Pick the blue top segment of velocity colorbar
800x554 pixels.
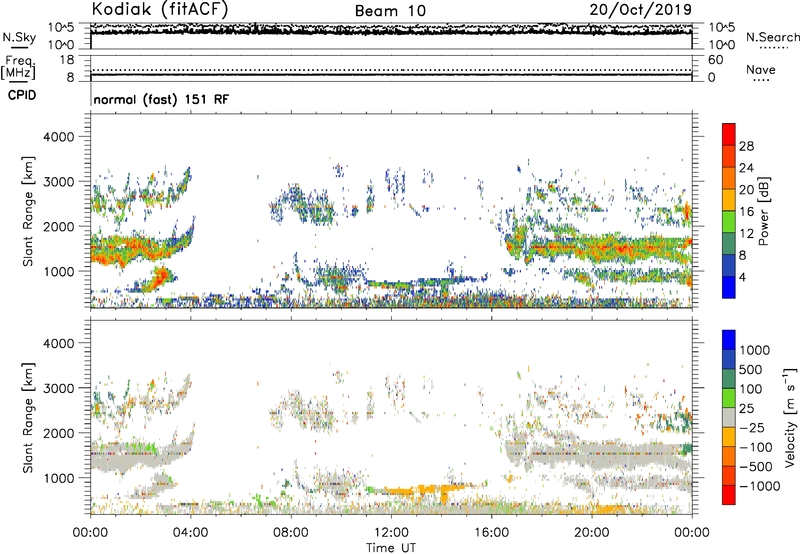[x=729, y=339]
